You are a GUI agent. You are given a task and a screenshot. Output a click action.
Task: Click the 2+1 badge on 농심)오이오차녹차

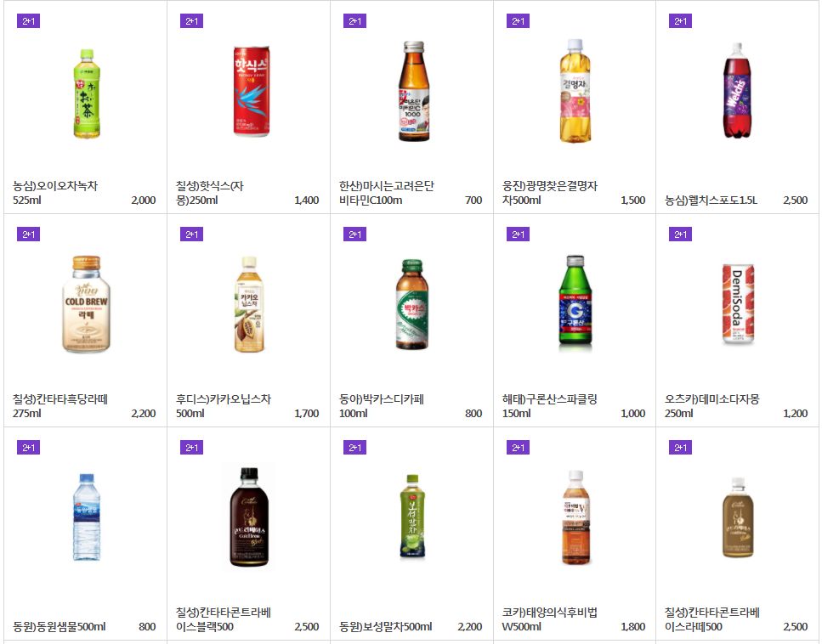click(x=28, y=21)
